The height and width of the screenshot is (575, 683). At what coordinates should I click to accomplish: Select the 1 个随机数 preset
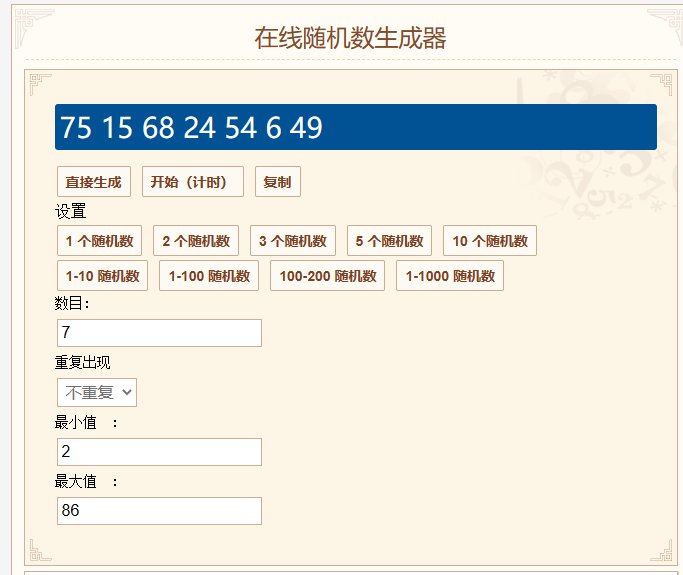[x=100, y=241]
